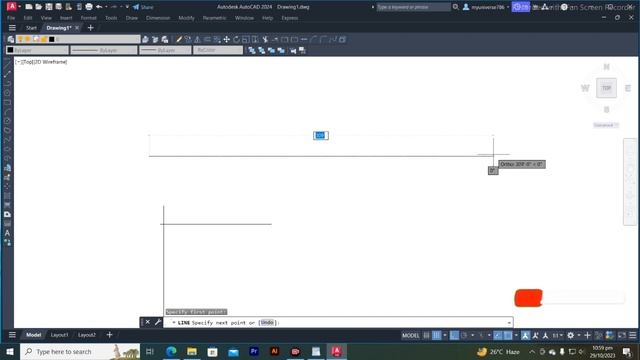Click the command line wrench customize icon
The image size is (640, 360).
click(158, 322)
